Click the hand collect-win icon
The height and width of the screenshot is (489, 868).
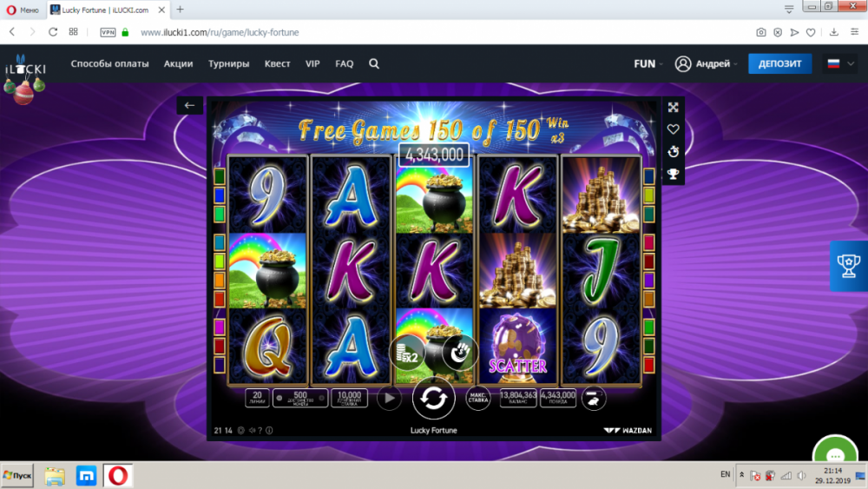(x=459, y=353)
